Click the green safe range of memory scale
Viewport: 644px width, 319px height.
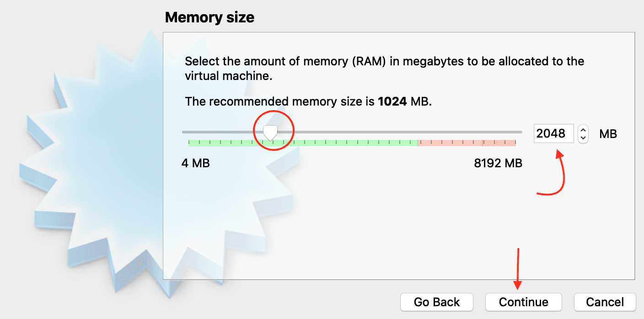tap(348, 143)
